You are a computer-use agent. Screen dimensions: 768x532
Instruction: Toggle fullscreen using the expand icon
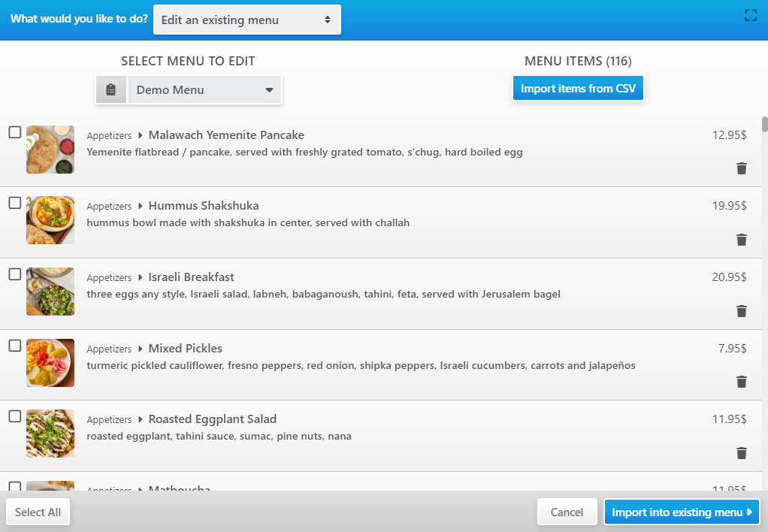point(750,16)
